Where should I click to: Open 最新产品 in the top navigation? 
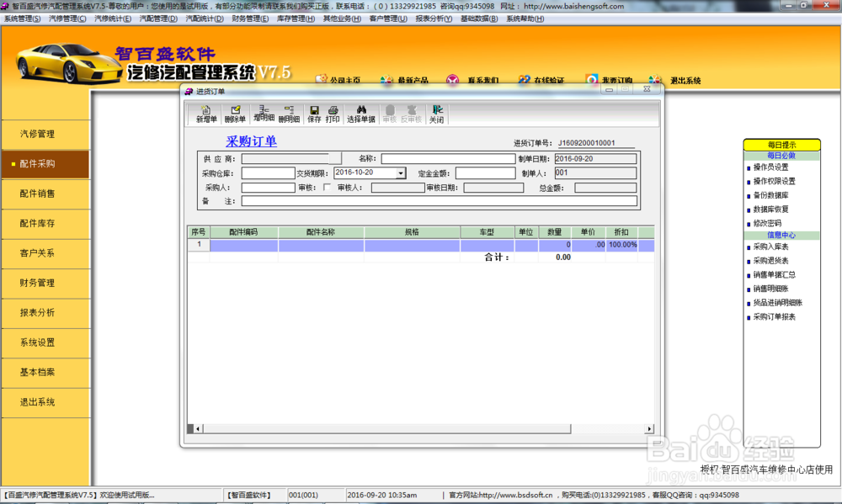click(x=404, y=80)
